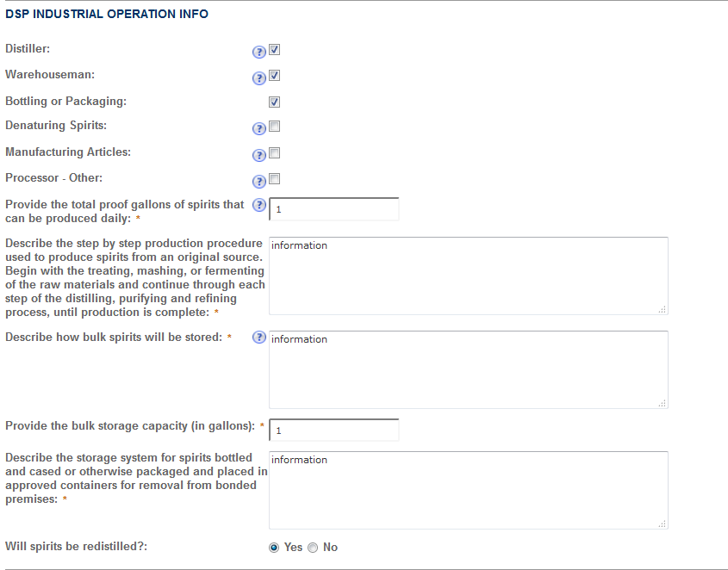
Task: Choose No for spirits redistilled
Action: pos(313,547)
